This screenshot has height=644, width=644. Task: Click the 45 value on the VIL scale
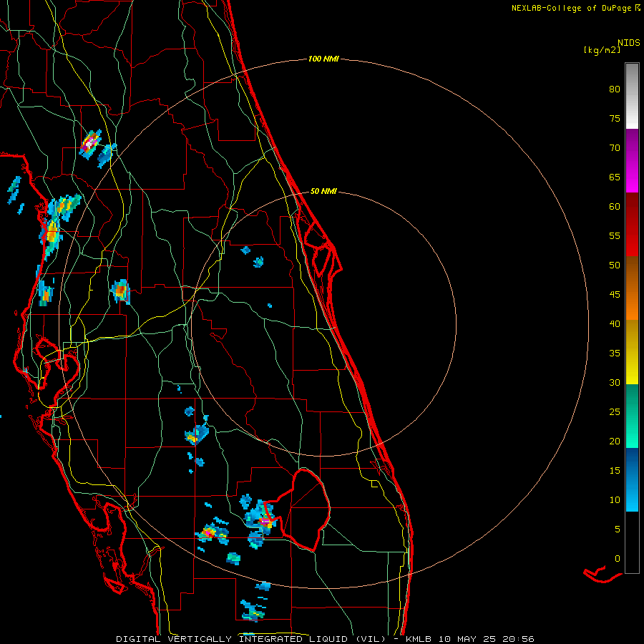[615, 295]
